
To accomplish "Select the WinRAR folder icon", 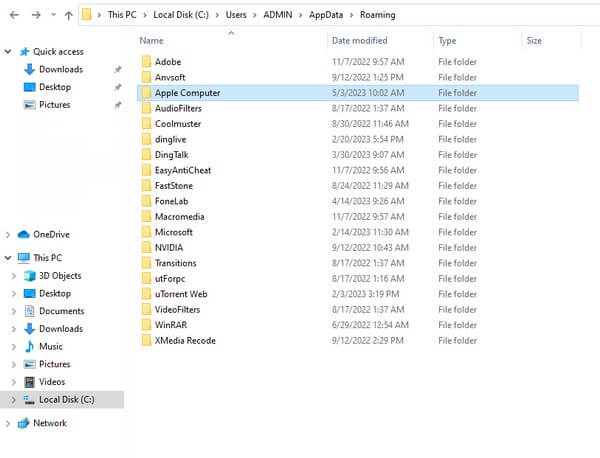I will coord(146,324).
